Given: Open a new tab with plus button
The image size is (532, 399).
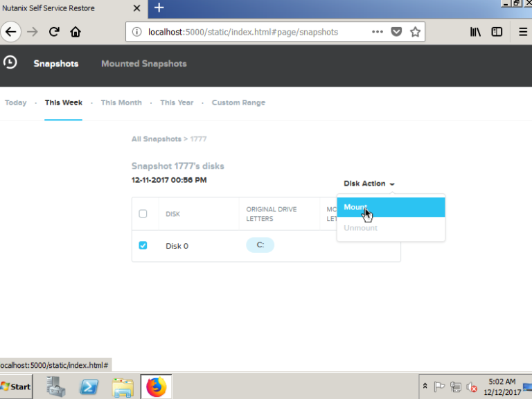Looking at the screenshot, I should click(159, 8).
